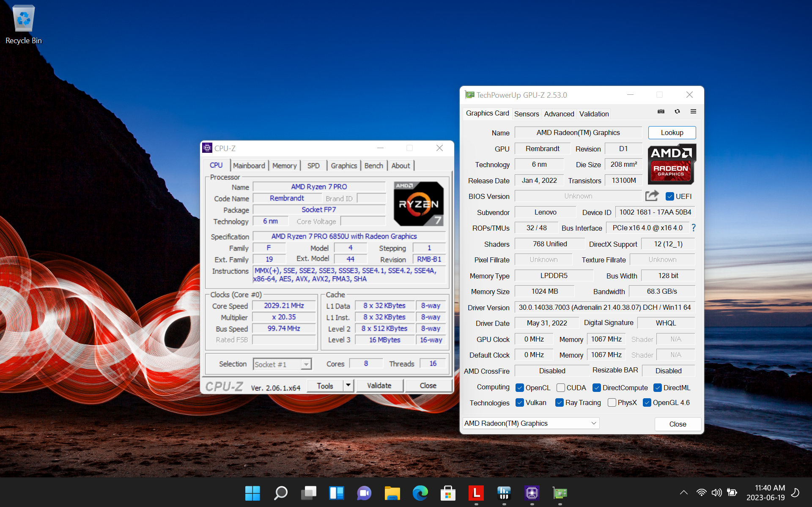Viewport: 812px width, 507px height.
Task: Show hidden system tray icons
Action: 683,492
